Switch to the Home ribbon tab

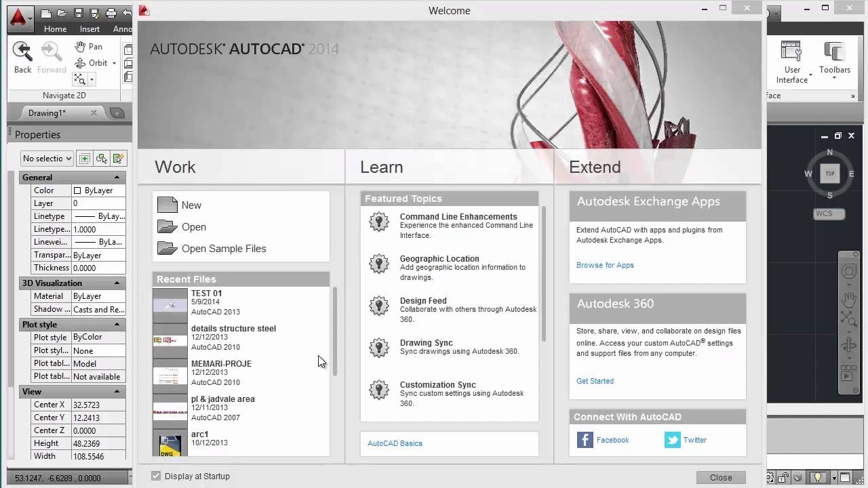(x=55, y=29)
